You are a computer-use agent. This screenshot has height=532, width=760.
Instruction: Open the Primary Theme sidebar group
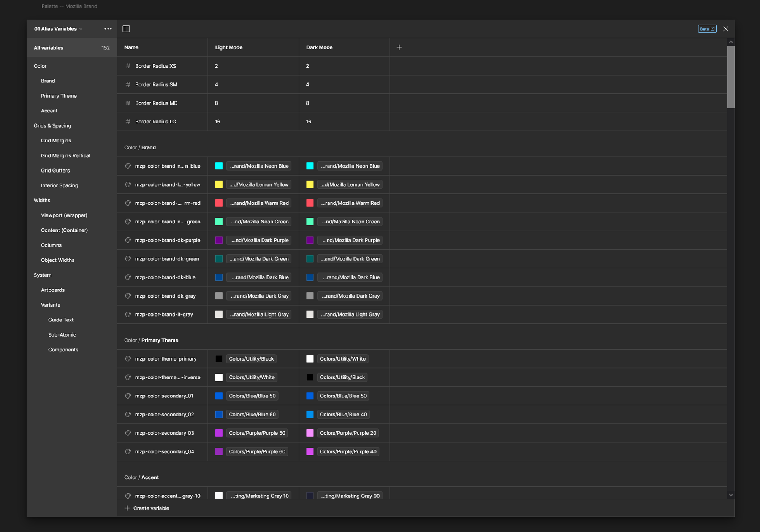pyautogui.click(x=59, y=96)
